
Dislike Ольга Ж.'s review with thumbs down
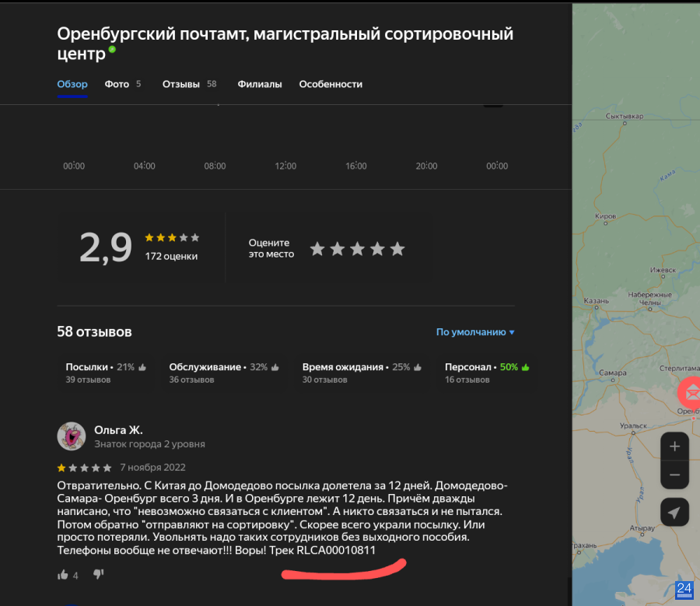[98, 574]
